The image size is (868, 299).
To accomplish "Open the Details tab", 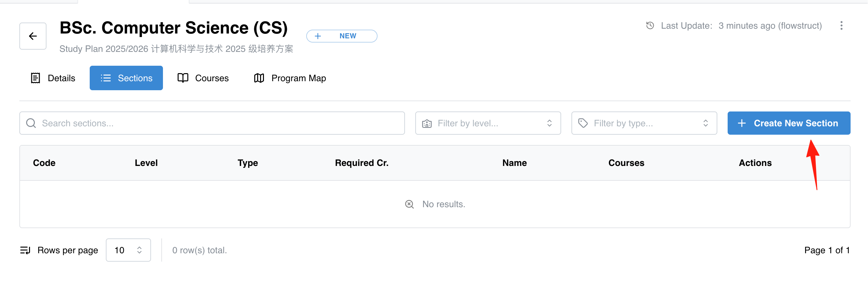I will [x=53, y=78].
